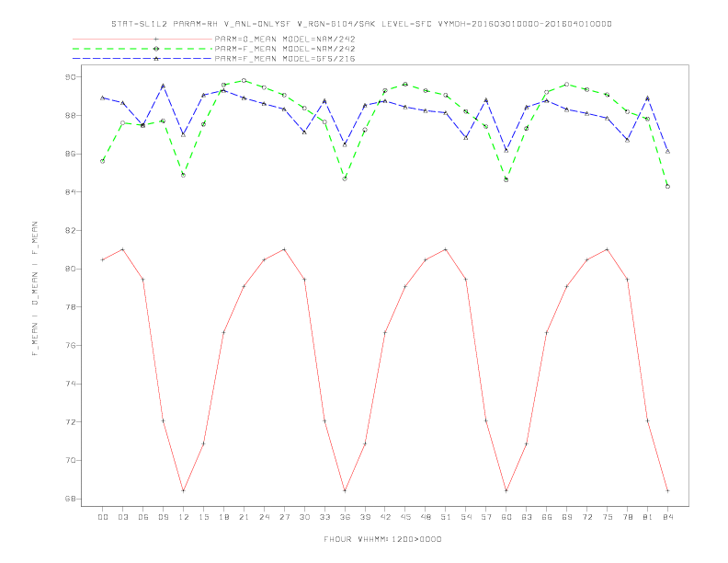Click the x-axis title FHOUR VHHMM
Image resolution: width=728 pixels, height=563 pixels.
382,539
